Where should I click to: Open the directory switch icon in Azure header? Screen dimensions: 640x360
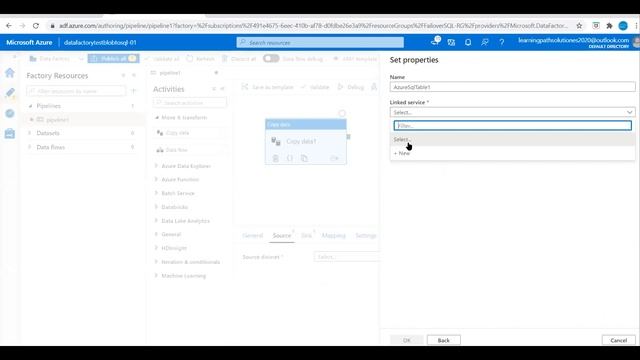coord(451,42)
